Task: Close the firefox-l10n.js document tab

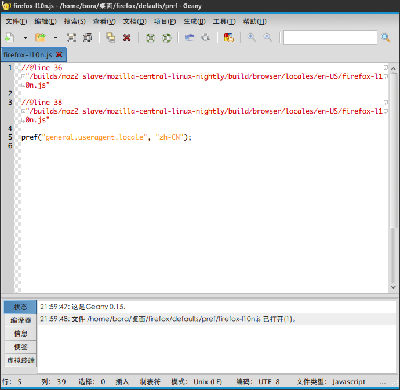Action: [x=59, y=54]
